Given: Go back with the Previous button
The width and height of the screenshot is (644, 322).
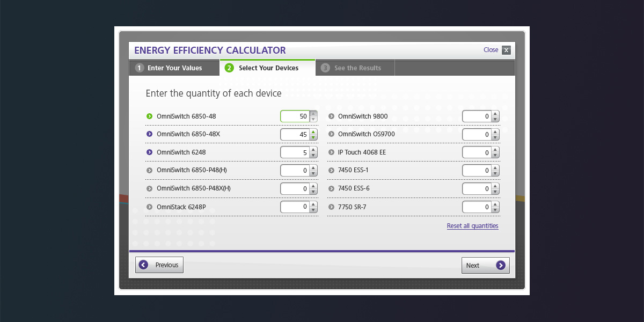Looking at the screenshot, I should (x=159, y=265).
